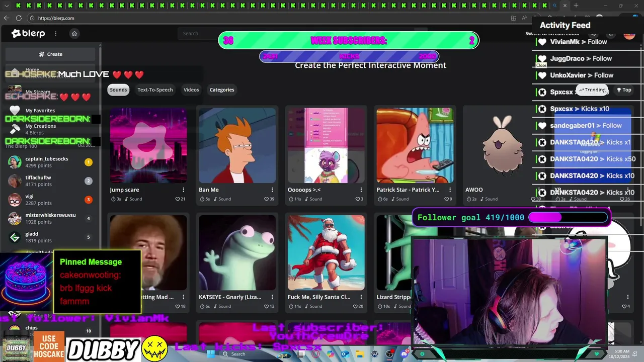Click the vigi avatar in leaderboard
This screenshot has height=362, width=644.
click(x=15, y=200)
